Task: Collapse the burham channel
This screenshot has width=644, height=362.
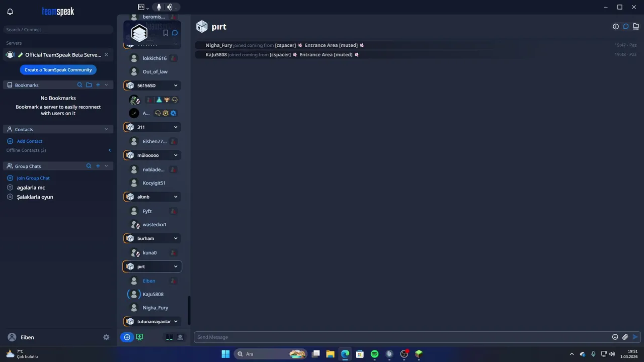Action: click(176, 238)
